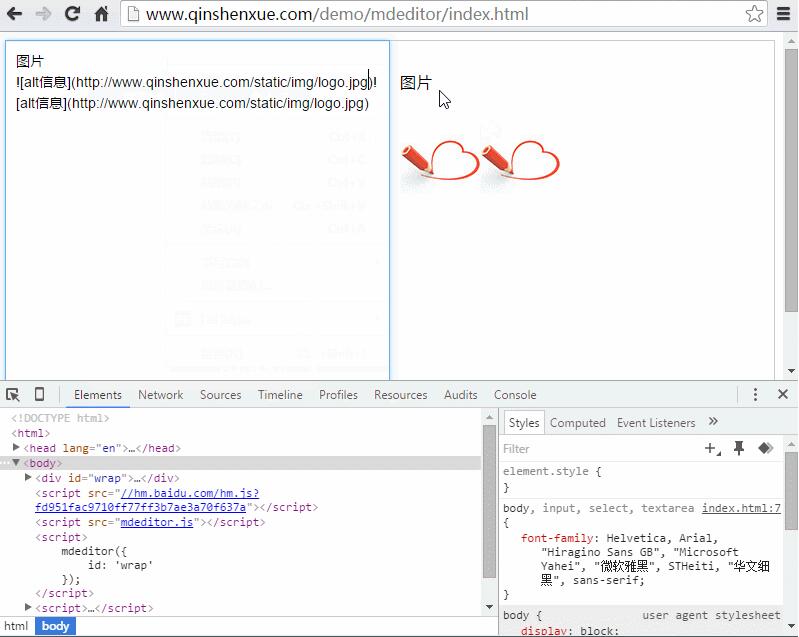Close the DevTools panel
Image resolution: width=799 pixels, height=637 pixels.
coord(783,395)
